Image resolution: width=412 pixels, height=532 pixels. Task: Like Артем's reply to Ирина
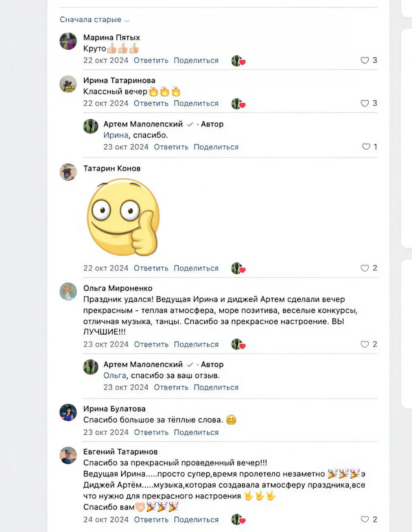coord(366,147)
